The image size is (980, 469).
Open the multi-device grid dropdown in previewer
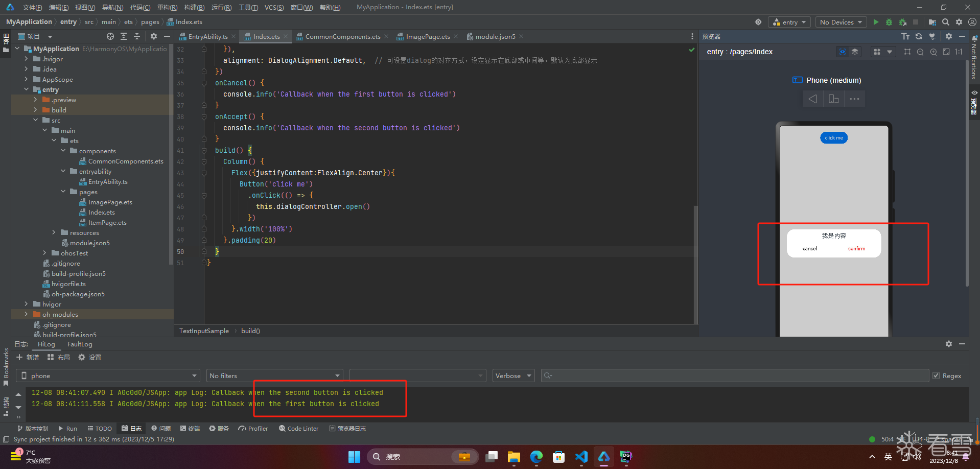tap(883, 52)
